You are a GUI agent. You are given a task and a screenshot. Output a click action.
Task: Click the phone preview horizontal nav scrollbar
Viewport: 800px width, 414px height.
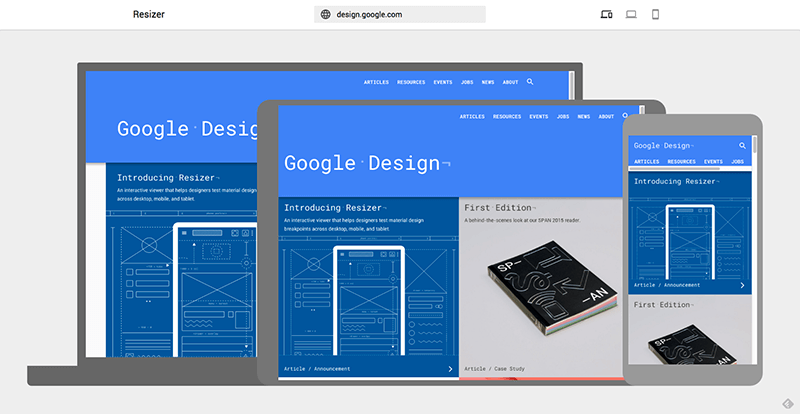click(x=674, y=168)
